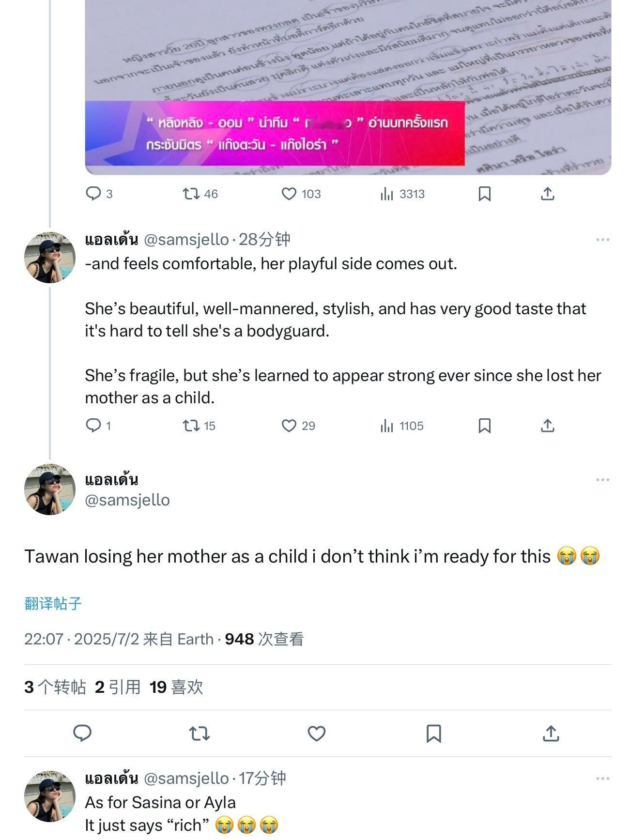Open the Thai script reading image
The width and height of the screenshot is (630, 840).
(348, 87)
